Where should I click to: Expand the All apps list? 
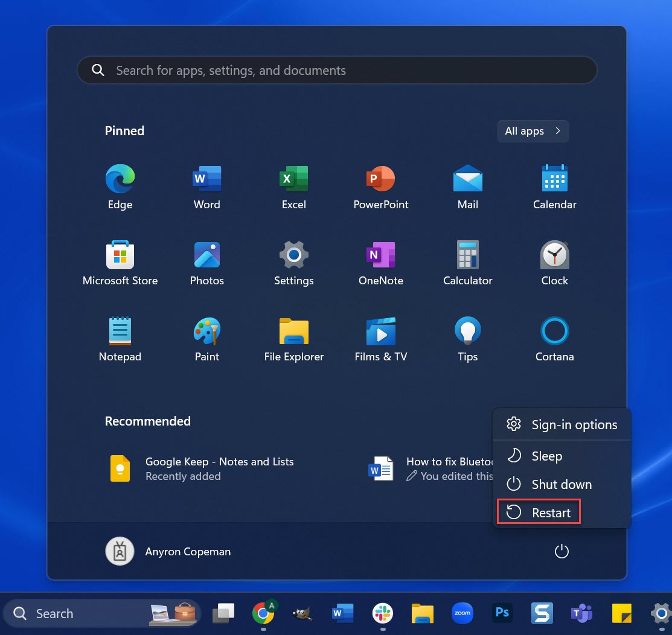click(533, 131)
